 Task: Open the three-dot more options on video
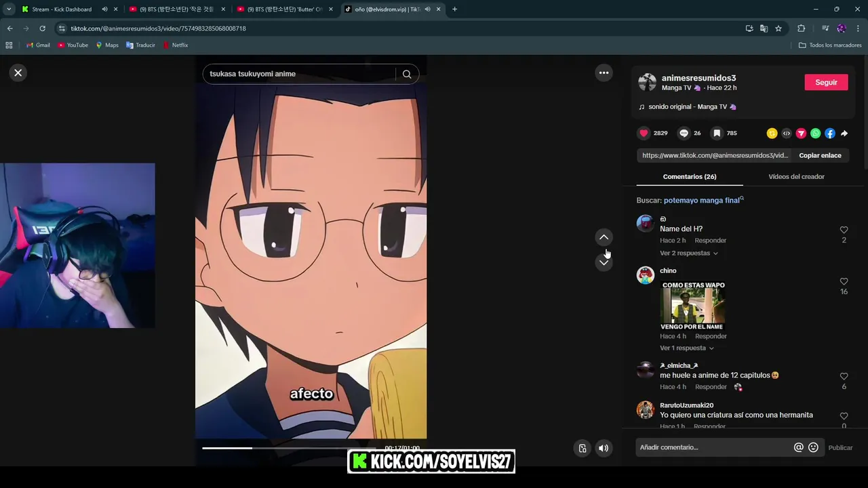coord(604,73)
